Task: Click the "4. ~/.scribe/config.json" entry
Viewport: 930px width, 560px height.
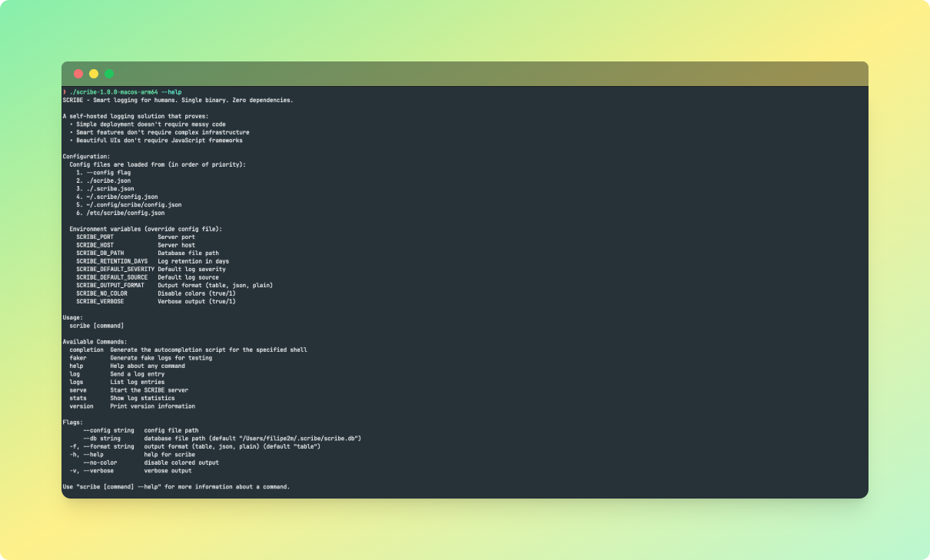Action: coord(117,197)
